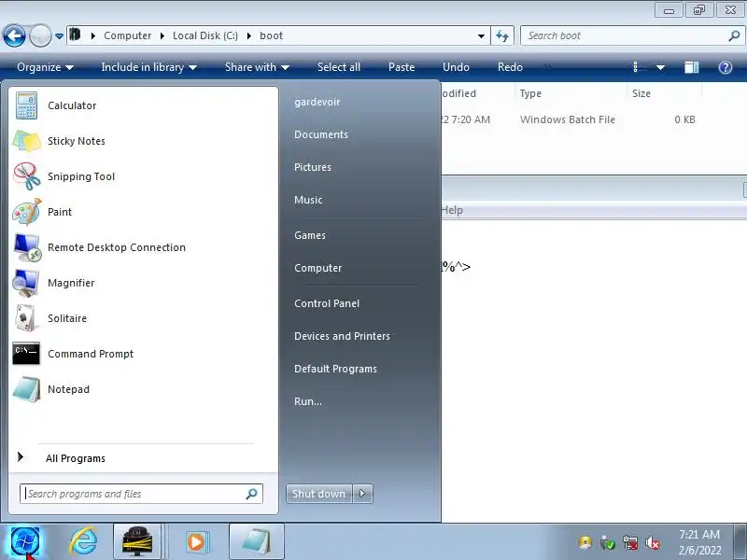The image size is (747, 560).
Task: Open Solitaire game
Action: click(143, 318)
